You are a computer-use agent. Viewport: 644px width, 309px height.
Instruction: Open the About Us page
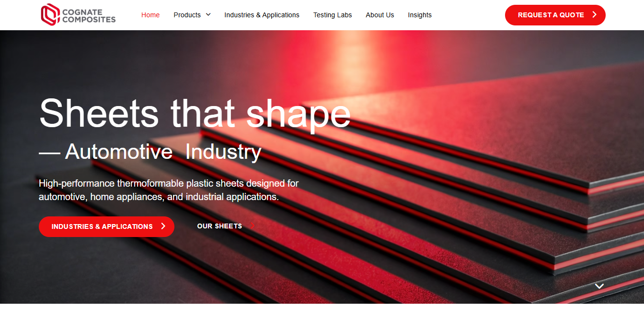(379, 15)
